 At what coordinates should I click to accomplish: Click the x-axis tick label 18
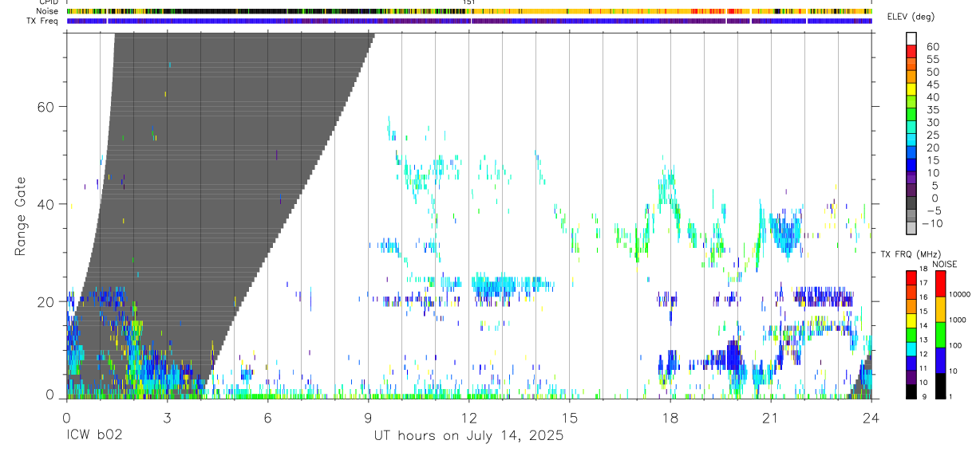(670, 418)
